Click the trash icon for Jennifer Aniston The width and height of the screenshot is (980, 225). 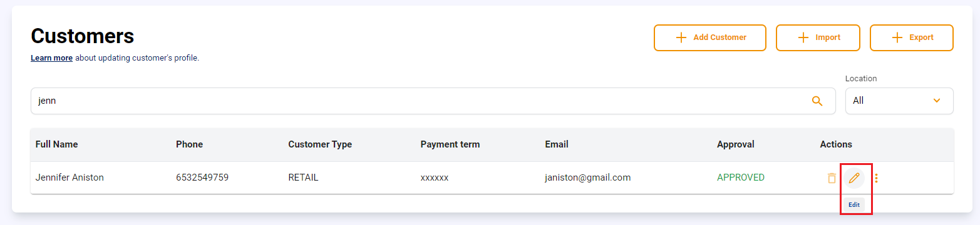tap(832, 178)
